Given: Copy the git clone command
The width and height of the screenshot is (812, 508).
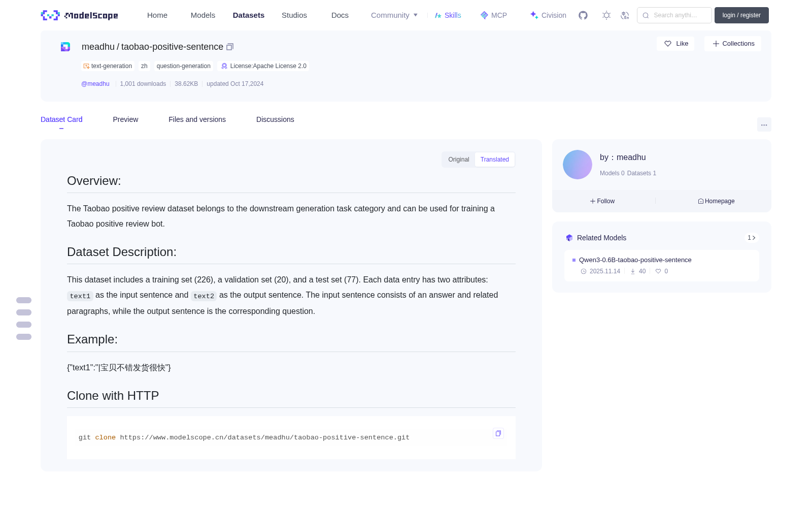Looking at the screenshot, I should tap(498, 433).
